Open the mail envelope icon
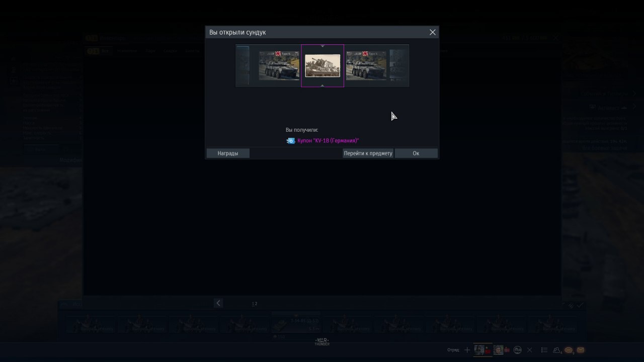This screenshot has height=362, width=644. (x=581, y=350)
